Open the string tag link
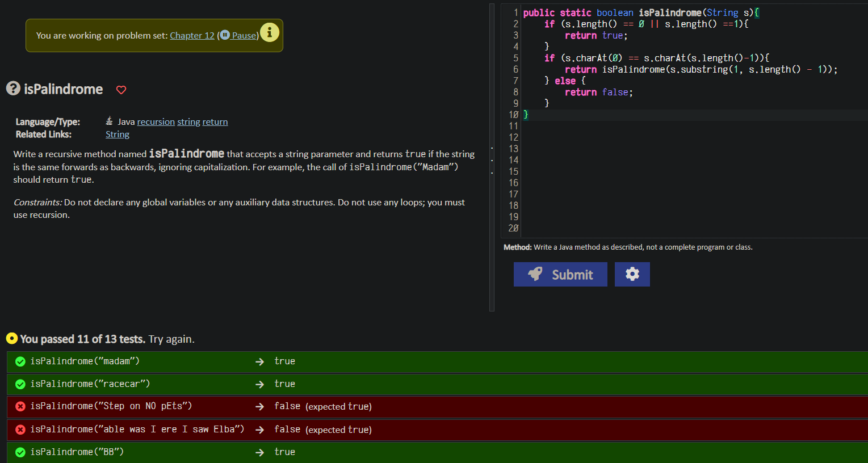The height and width of the screenshot is (463, 868). click(188, 121)
